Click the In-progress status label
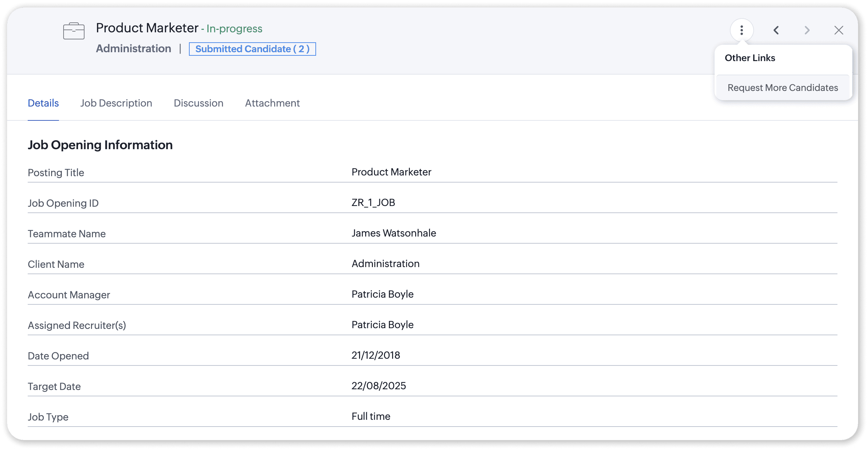Screen dimensions: 868x450 click(234, 29)
